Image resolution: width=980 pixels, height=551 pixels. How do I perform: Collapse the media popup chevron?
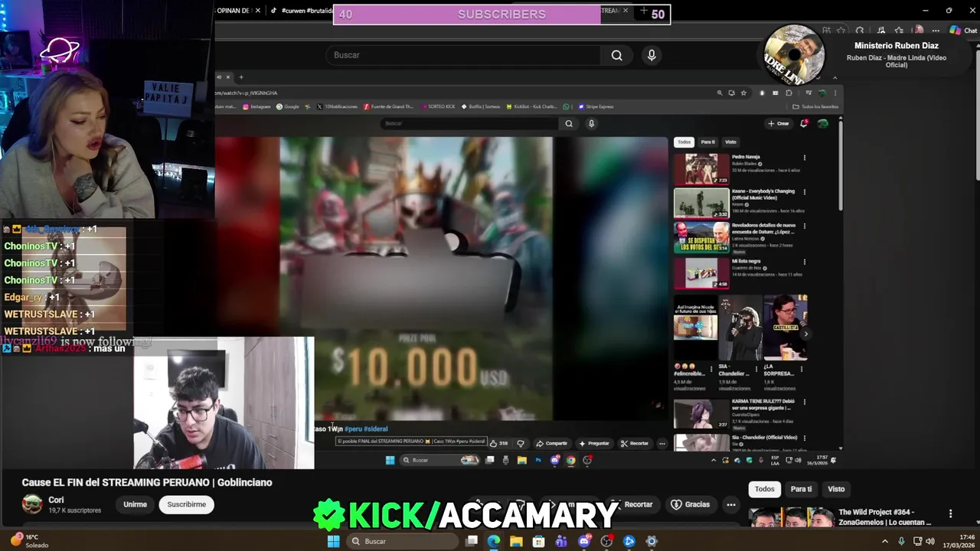click(x=835, y=77)
